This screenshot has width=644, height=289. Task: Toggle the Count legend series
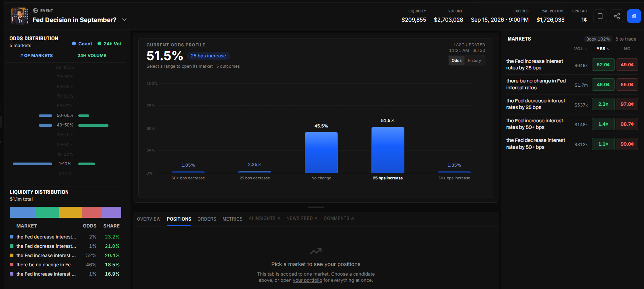[82, 44]
